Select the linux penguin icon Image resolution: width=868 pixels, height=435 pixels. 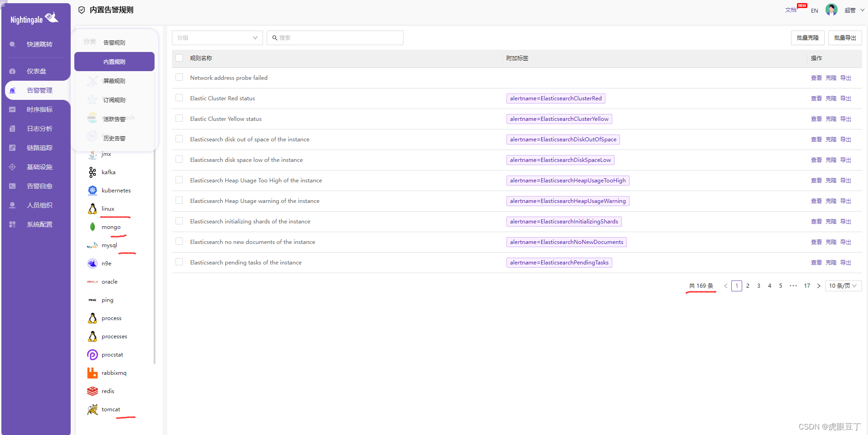pyautogui.click(x=93, y=209)
